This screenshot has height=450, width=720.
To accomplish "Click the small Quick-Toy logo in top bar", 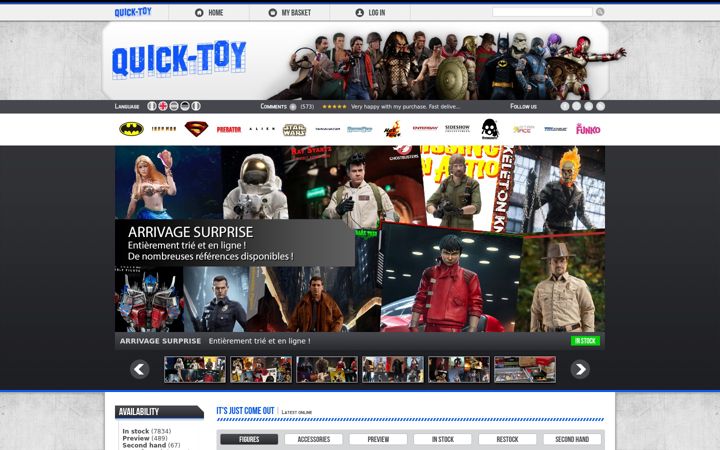I will tap(133, 12).
